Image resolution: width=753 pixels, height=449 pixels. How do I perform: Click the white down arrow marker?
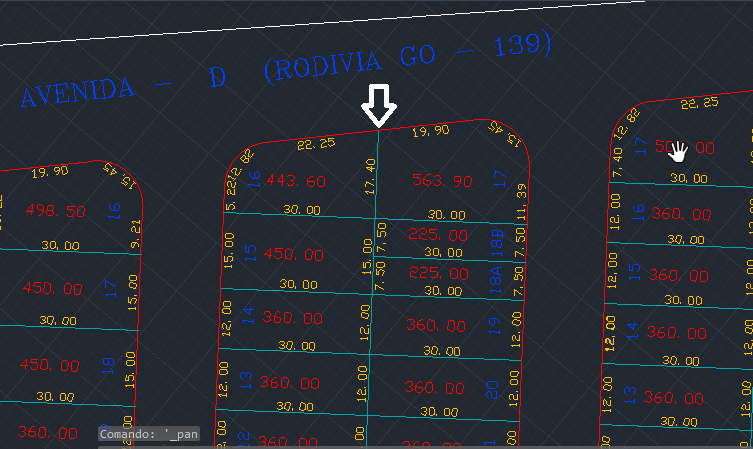click(x=379, y=106)
